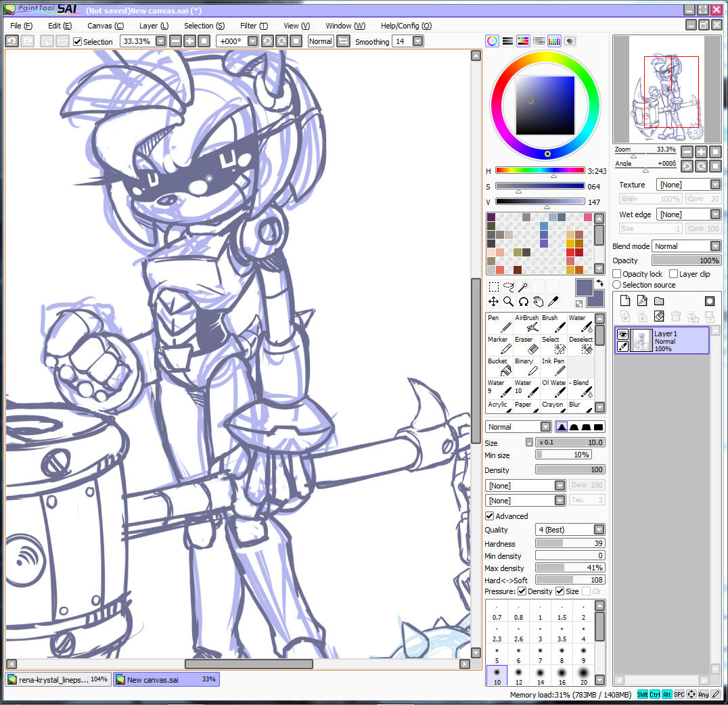Show the swatches panel icon
The height and width of the screenshot is (705, 728).
click(554, 41)
